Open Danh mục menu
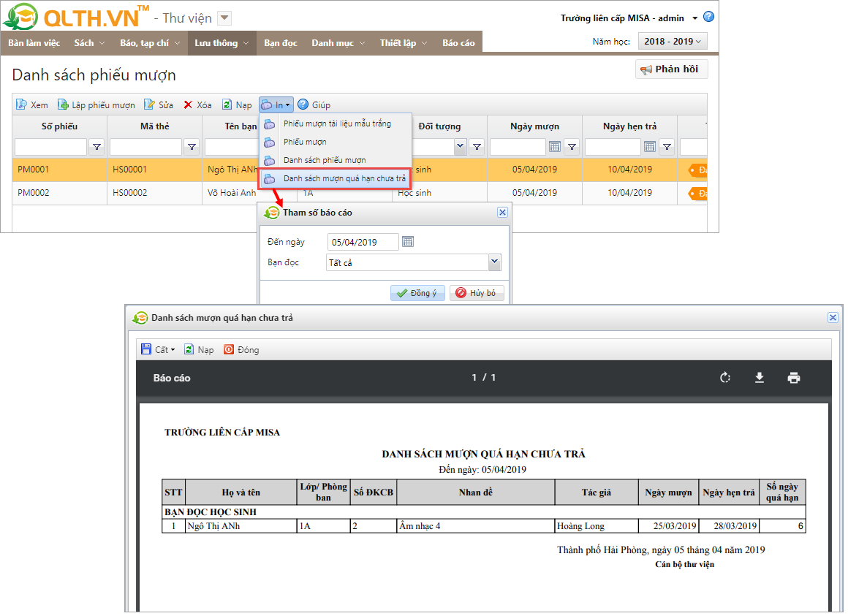The width and height of the screenshot is (848, 616). pos(338,42)
